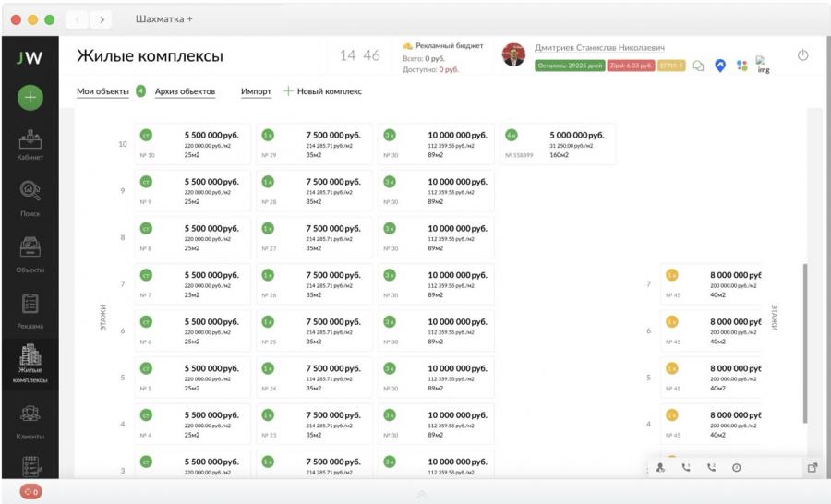Viewport: 831px width, 504px height.
Task: Click the 14 46 clock display
Action: coord(360,55)
